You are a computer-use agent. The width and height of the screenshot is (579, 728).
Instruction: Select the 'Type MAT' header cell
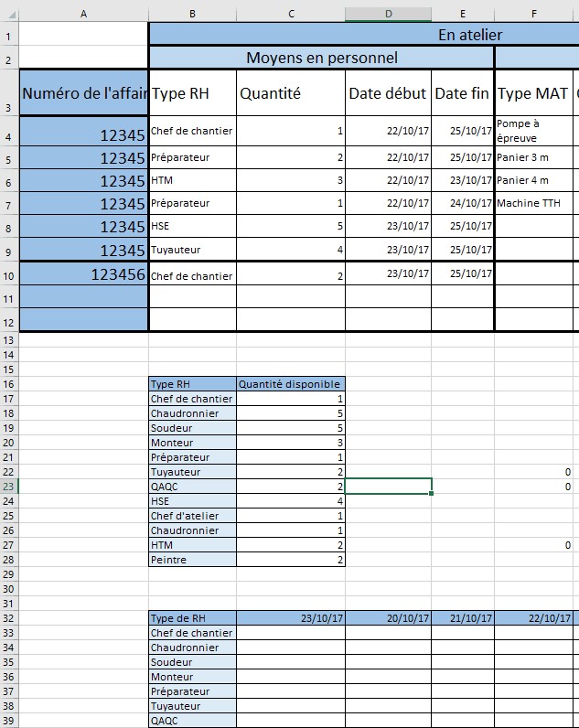[534, 93]
